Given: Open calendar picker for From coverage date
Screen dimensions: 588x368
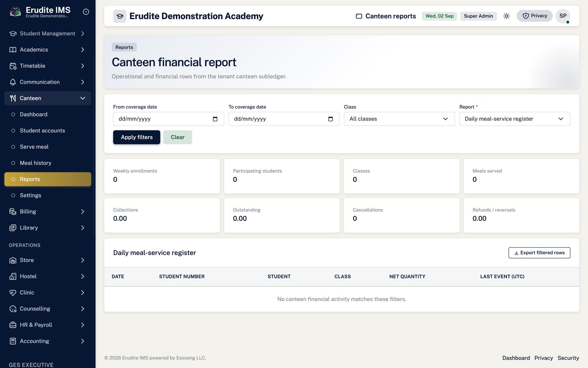Looking at the screenshot, I should pos(215,119).
